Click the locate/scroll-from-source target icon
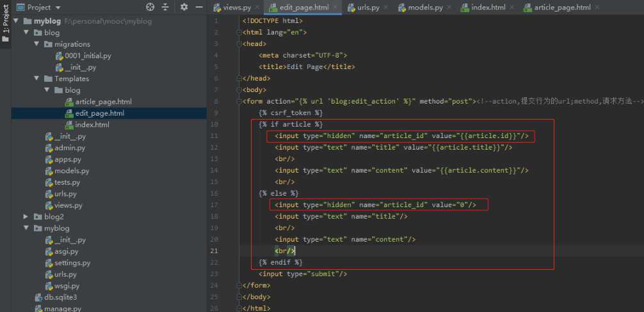This screenshot has height=312, width=644. [x=150, y=7]
